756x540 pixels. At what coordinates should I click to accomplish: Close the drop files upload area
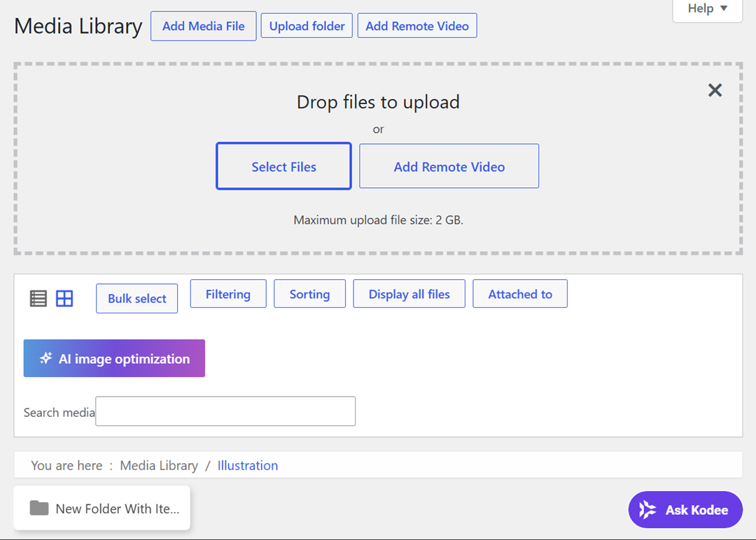pyautogui.click(x=715, y=90)
